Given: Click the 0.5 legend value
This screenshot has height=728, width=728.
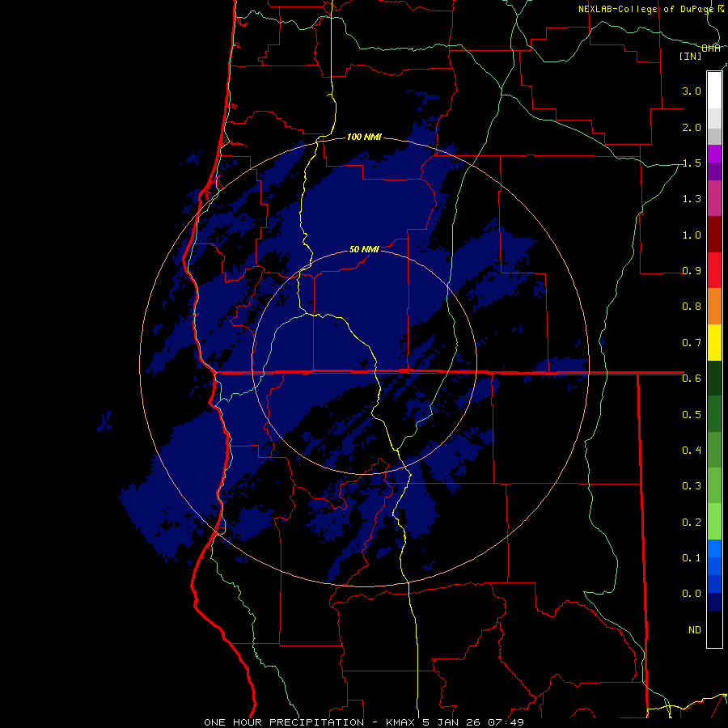Looking at the screenshot, I should click(692, 414).
